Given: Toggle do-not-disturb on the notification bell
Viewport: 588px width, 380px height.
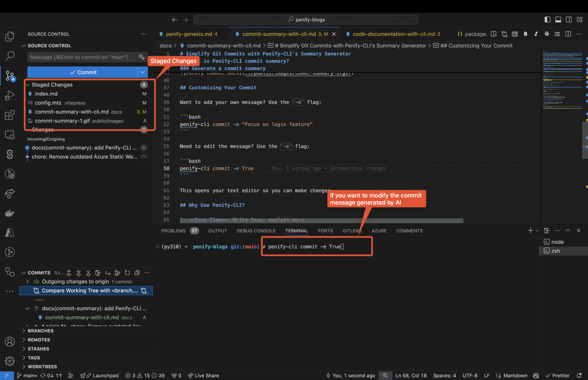Looking at the screenshot, I should point(579,375).
